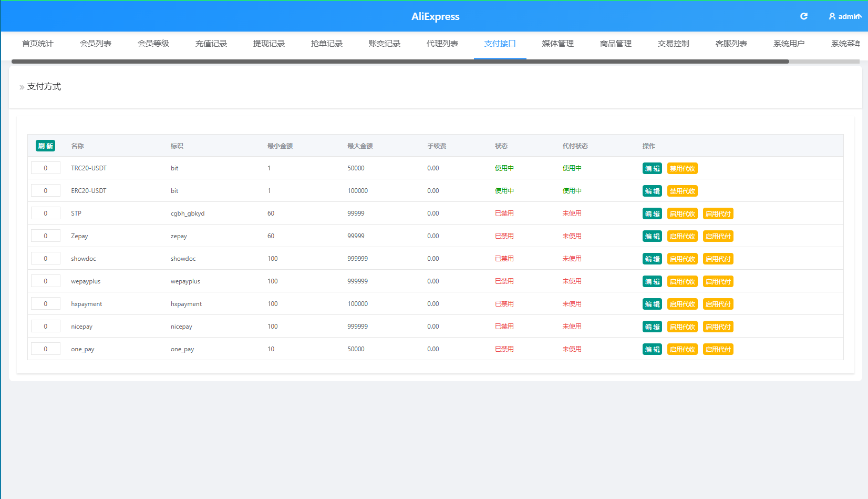Edit the nicepay entry

click(652, 327)
